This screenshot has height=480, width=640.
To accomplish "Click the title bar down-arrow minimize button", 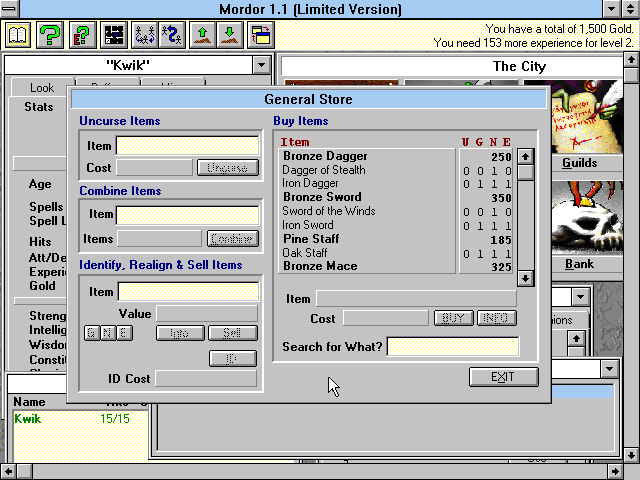I will [611, 9].
